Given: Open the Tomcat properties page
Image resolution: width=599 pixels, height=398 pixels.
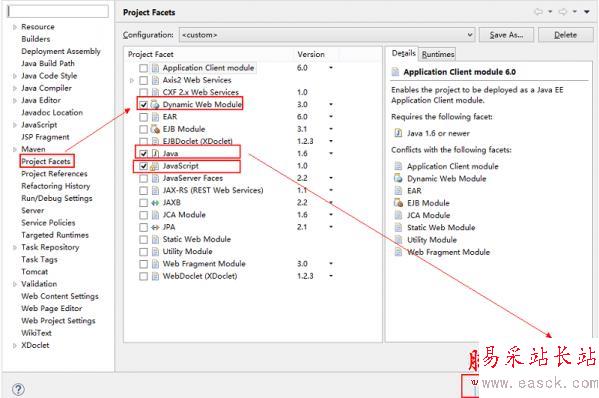Looking at the screenshot, I should pos(34,272).
